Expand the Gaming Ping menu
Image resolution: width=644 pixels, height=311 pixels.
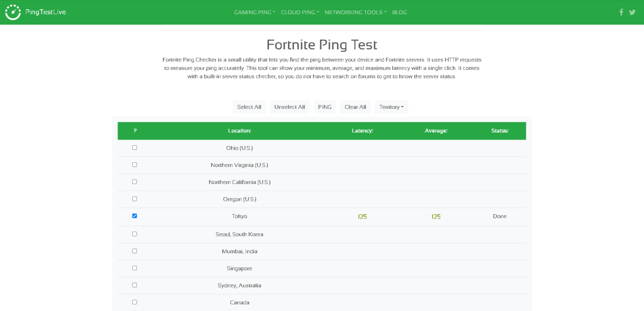point(255,12)
